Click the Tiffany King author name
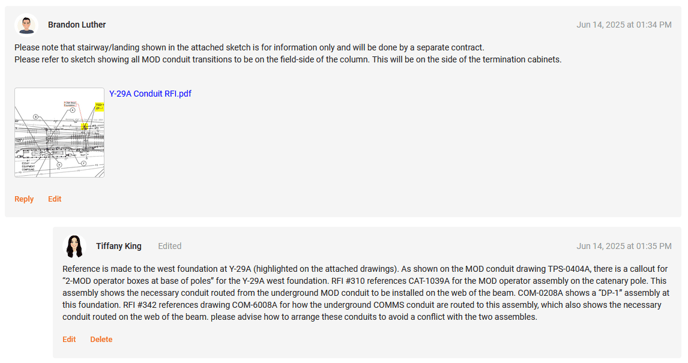Screen dimensions: 688x363 [x=118, y=246]
